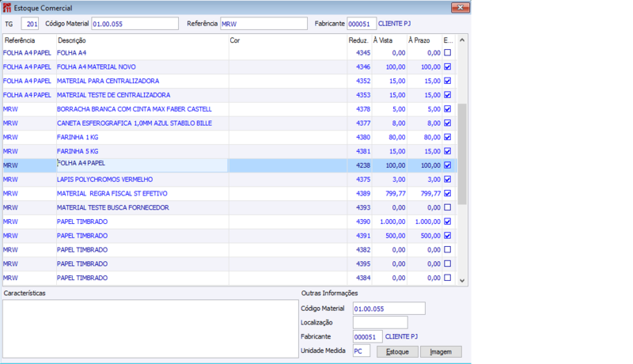Enable checkbox for MATERIAL TESTE BUSCA FORNECEDOR
Image resolution: width=633 pixels, height=364 pixels.
[x=448, y=207]
